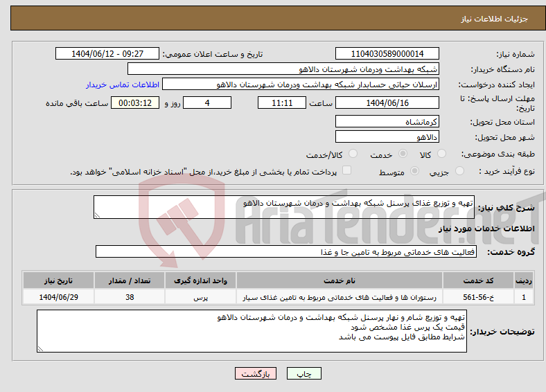The height and width of the screenshot is (392, 546).
Task: Click the announcement date field 1404/06/12 - 09:27
Action: [107, 53]
